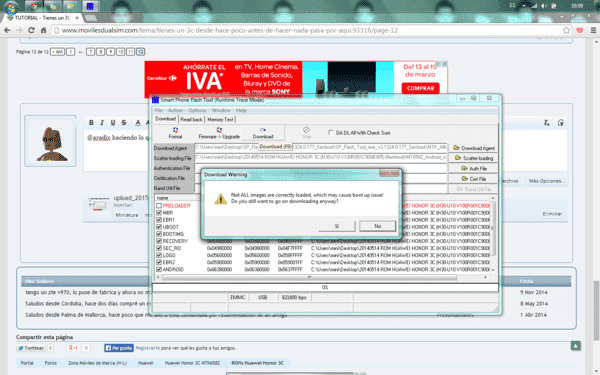Open Download Agent file browser button
Screen dimensions: 600x375
click(474, 148)
